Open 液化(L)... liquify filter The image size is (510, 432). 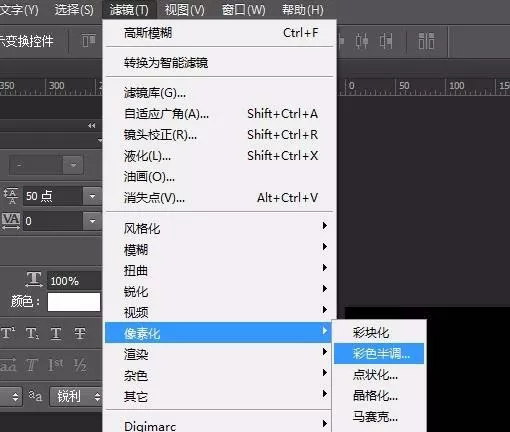[220, 156]
